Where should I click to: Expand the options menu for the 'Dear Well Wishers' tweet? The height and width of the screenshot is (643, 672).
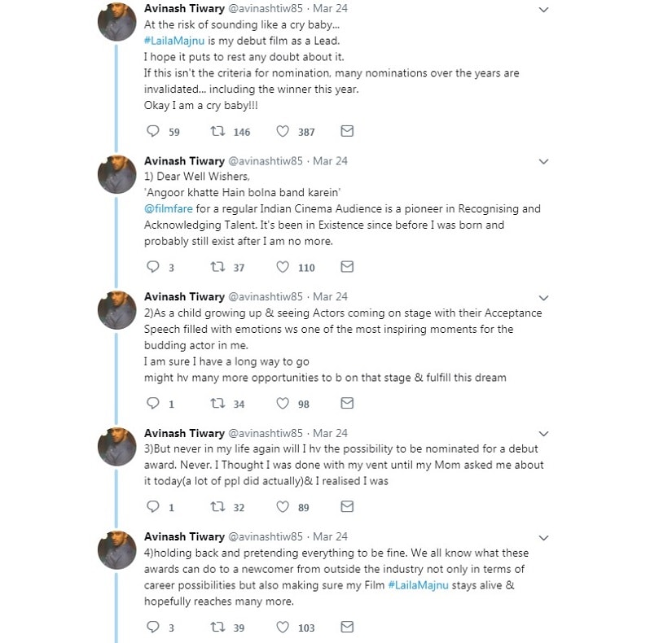tap(543, 161)
